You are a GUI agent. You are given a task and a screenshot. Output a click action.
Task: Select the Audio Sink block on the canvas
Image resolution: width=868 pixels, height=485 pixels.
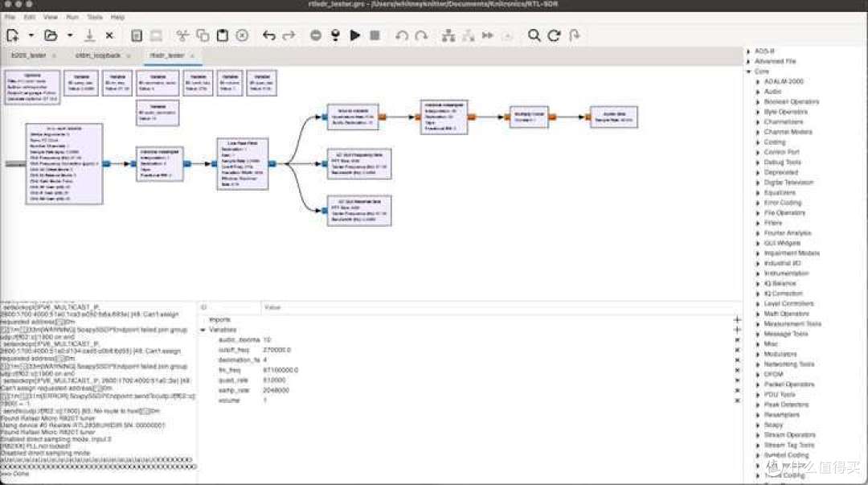(x=612, y=115)
